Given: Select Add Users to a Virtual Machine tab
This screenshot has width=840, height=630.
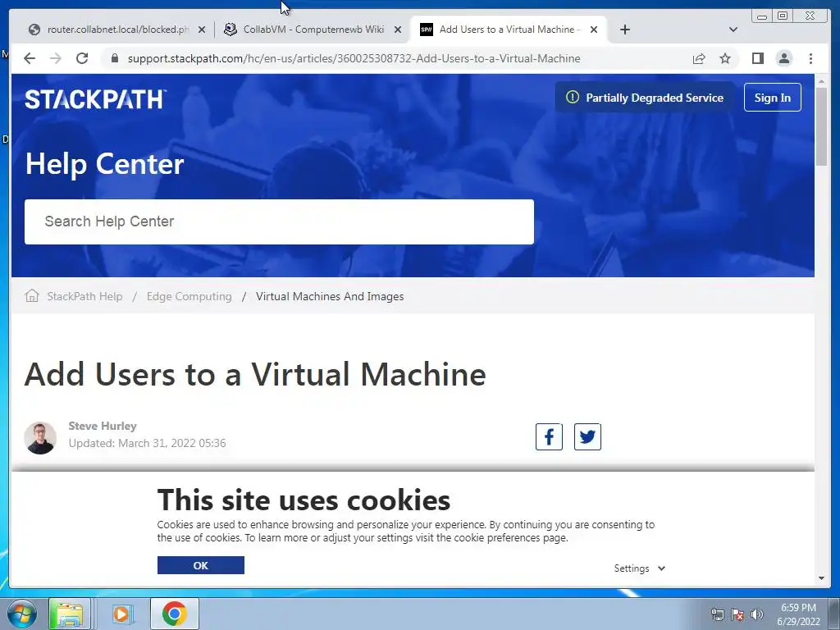Looking at the screenshot, I should [x=509, y=30].
